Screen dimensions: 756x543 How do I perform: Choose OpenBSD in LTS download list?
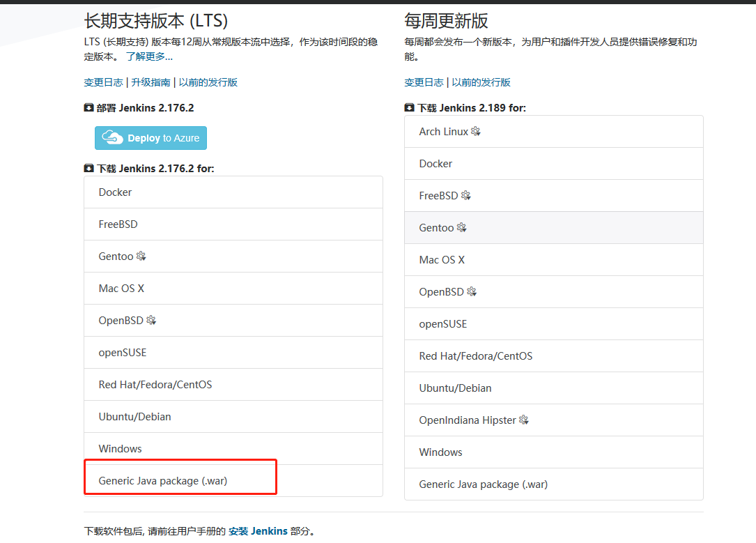pyautogui.click(x=233, y=320)
